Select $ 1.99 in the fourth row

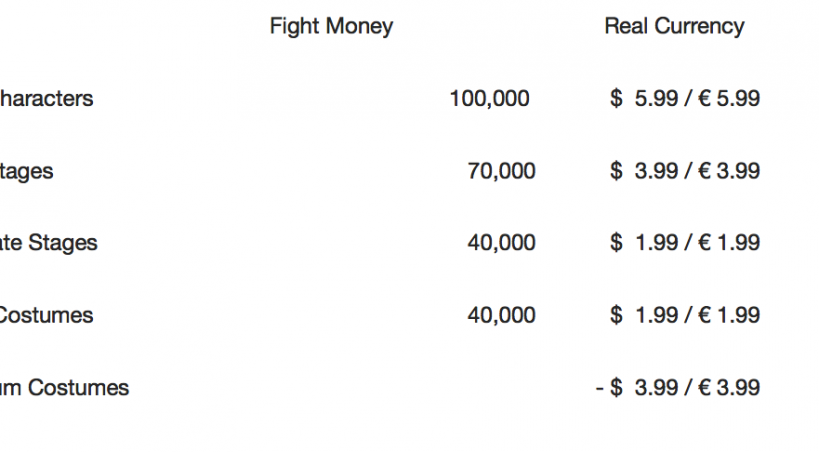click(643, 315)
